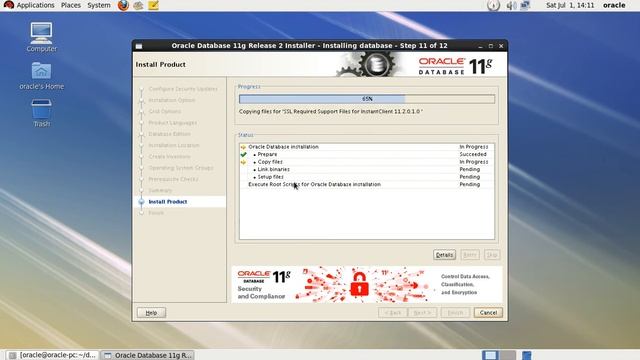Click the Skip button
Image resolution: width=640 pixels, height=360 pixels.
[492, 255]
